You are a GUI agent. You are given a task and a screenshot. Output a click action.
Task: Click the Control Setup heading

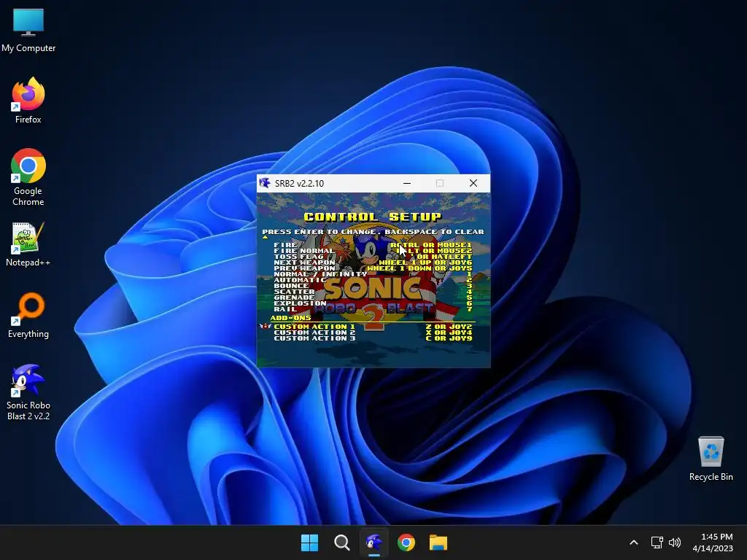point(373,217)
